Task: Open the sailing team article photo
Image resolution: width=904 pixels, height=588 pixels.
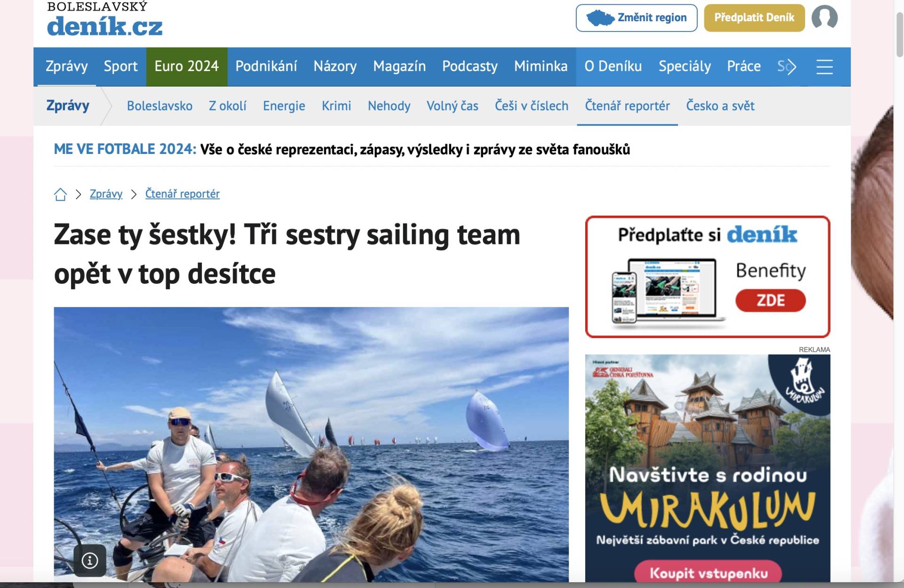Action: [311, 444]
